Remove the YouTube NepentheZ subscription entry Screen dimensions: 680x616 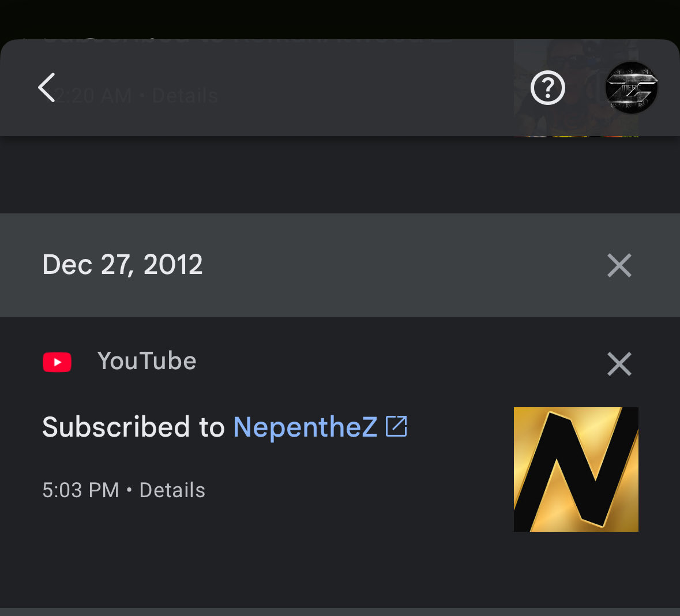click(619, 363)
